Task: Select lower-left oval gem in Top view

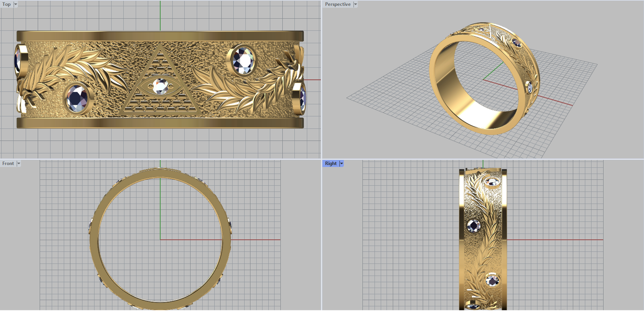Action: click(77, 98)
